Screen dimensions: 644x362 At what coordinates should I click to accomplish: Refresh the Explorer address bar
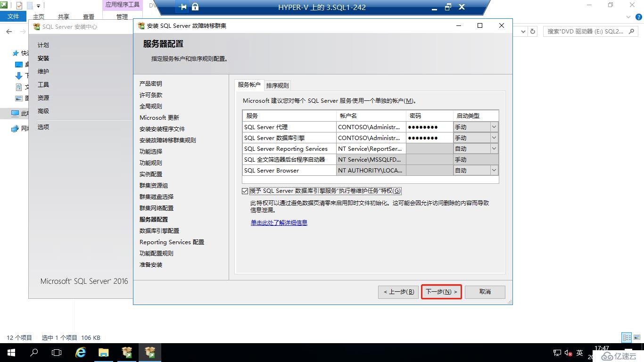click(533, 32)
